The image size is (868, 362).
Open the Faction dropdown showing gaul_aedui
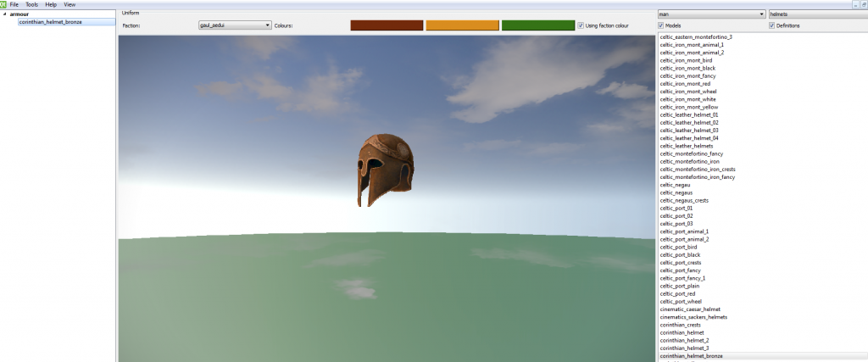(x=234, y=25)
